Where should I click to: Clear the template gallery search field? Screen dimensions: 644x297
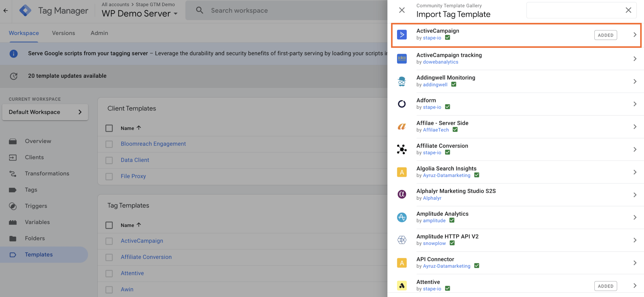click(x=628, y=10)
